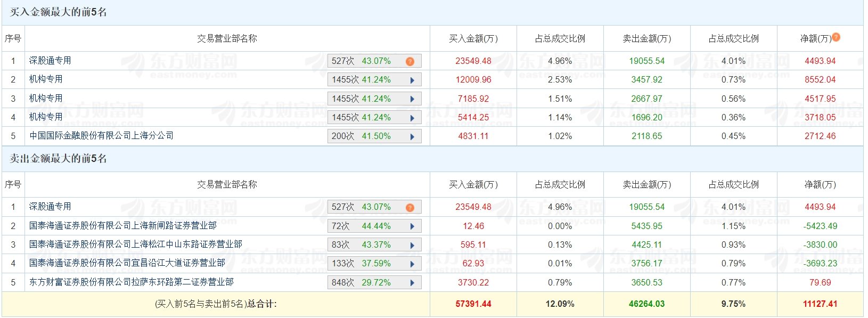The image size is (868, 318).
Task: Open 国泰海通证券宜昌沿江大道证券营业部 link
Action: (127, 263)
